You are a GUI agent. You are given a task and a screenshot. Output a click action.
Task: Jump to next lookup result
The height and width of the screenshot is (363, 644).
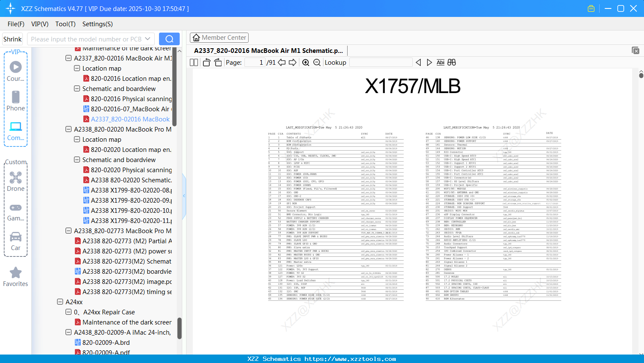click(x=429, y=63)
